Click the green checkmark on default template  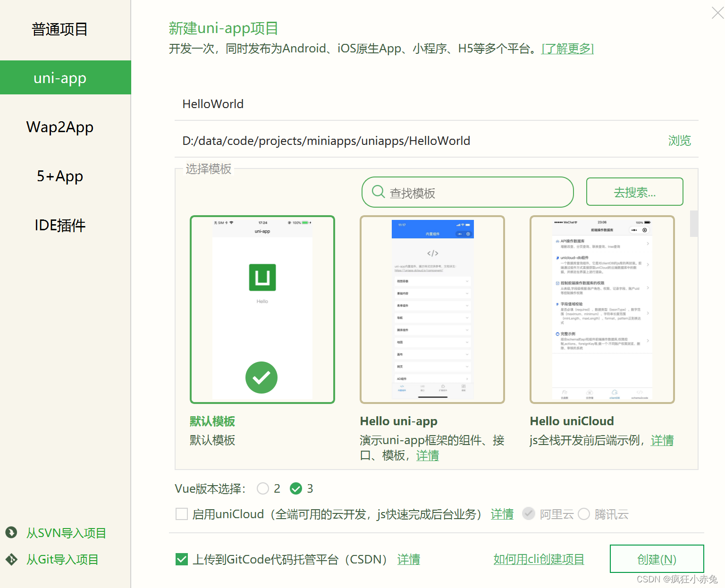pos(261,378)
